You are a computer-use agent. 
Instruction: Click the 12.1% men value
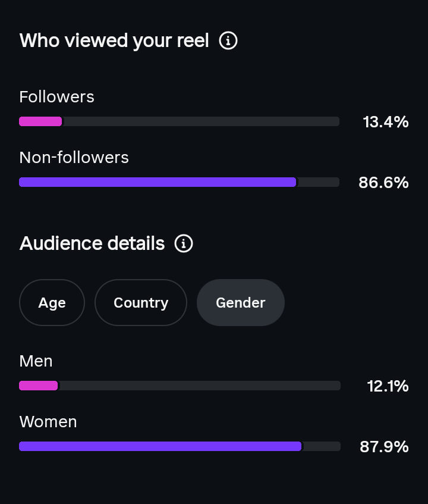[388, 386]
